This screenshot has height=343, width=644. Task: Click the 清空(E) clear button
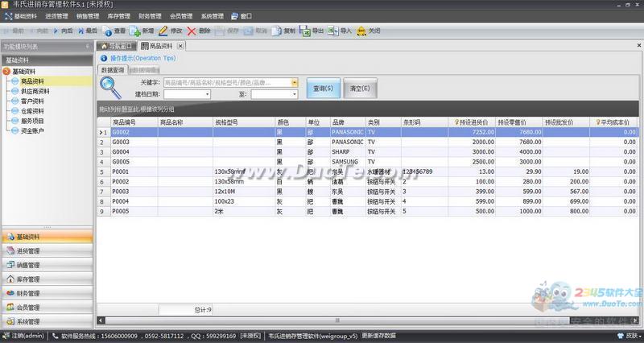point(360,89)
